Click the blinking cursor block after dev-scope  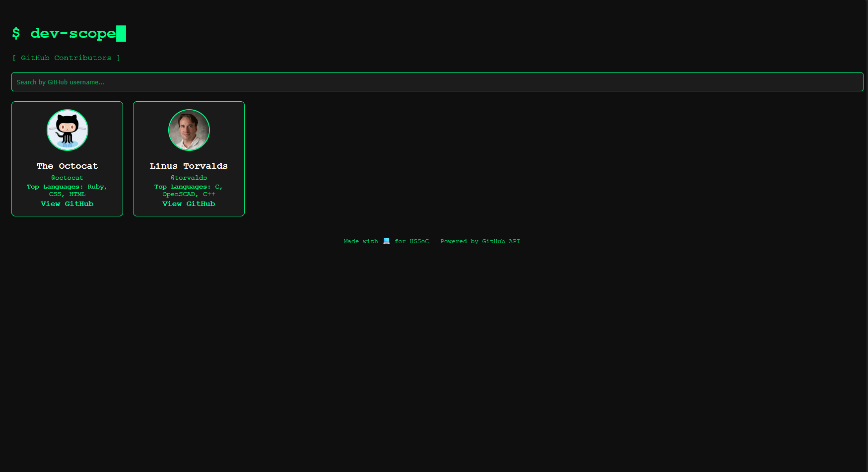click(x=121, y=34)
